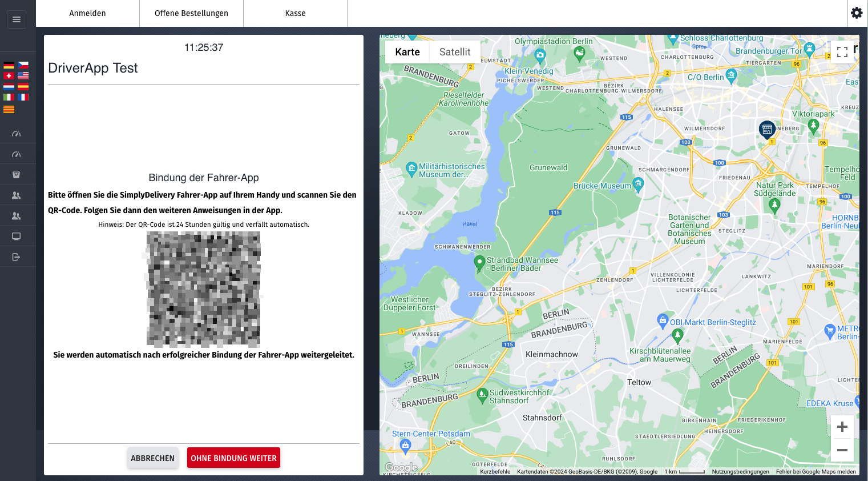Screen dimensions: 868x481
Task: Open the Offene Bestellungen tab
Action: click(191, 13)
